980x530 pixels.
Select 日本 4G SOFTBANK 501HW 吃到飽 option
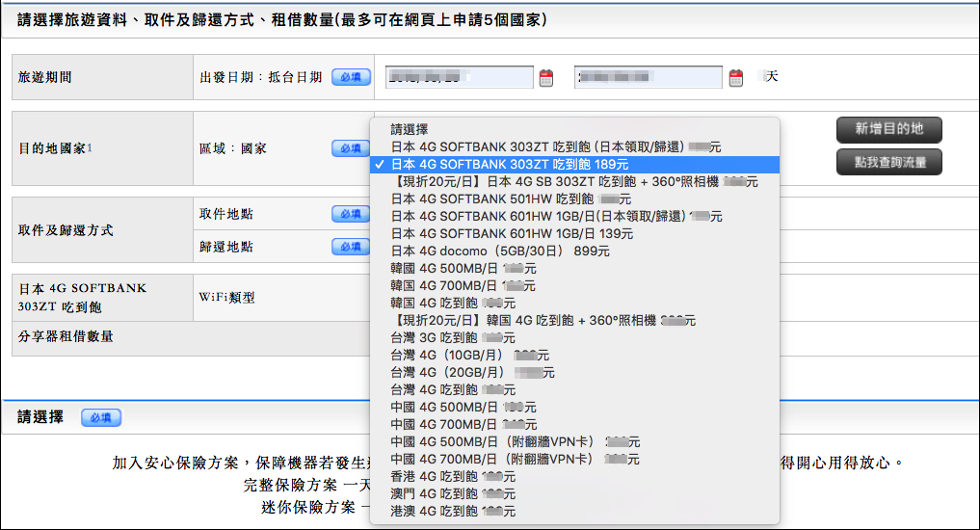575,199
